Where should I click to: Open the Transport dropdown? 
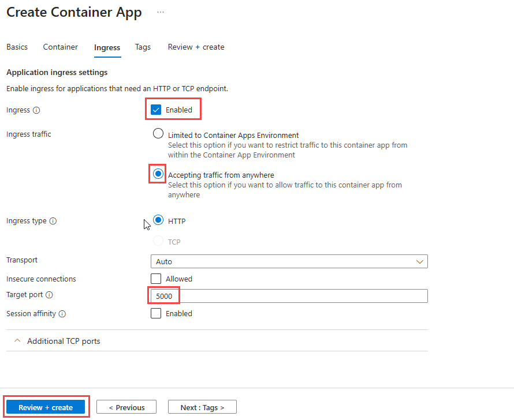289,261
